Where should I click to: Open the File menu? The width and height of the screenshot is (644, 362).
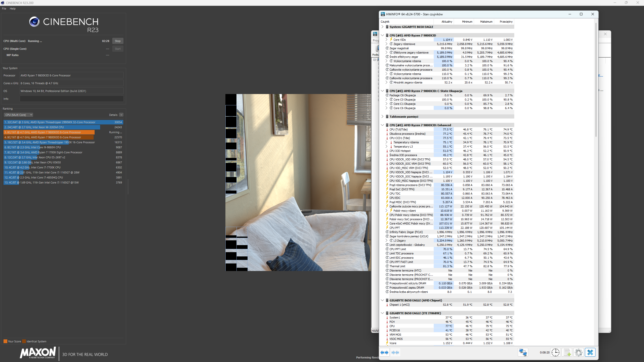tap(4, 9)
